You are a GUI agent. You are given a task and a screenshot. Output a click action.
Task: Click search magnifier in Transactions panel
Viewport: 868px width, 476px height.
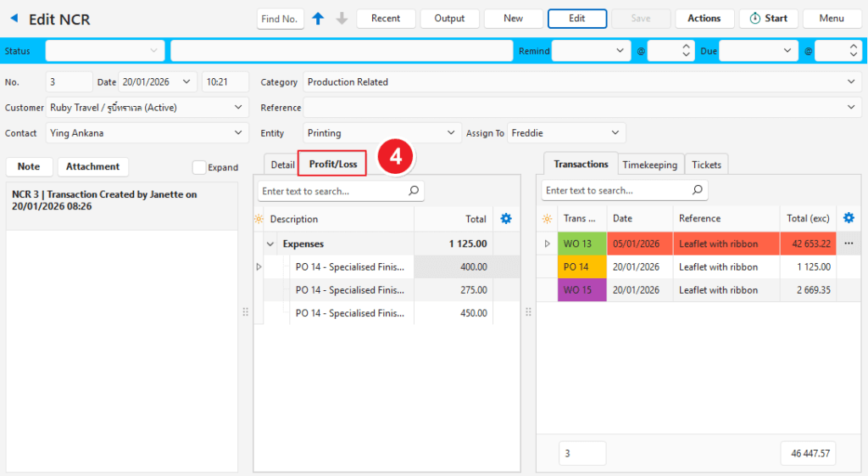point(697,190)
